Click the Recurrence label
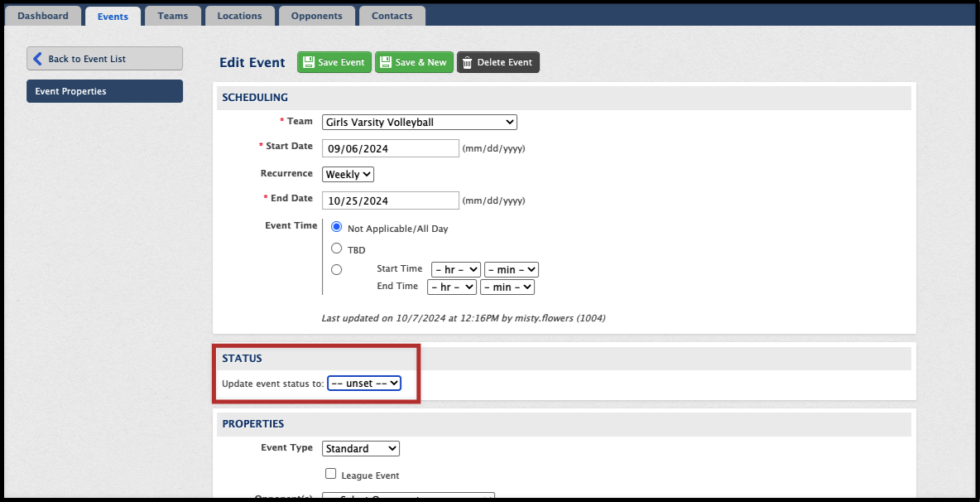 (x=286, y=172)
